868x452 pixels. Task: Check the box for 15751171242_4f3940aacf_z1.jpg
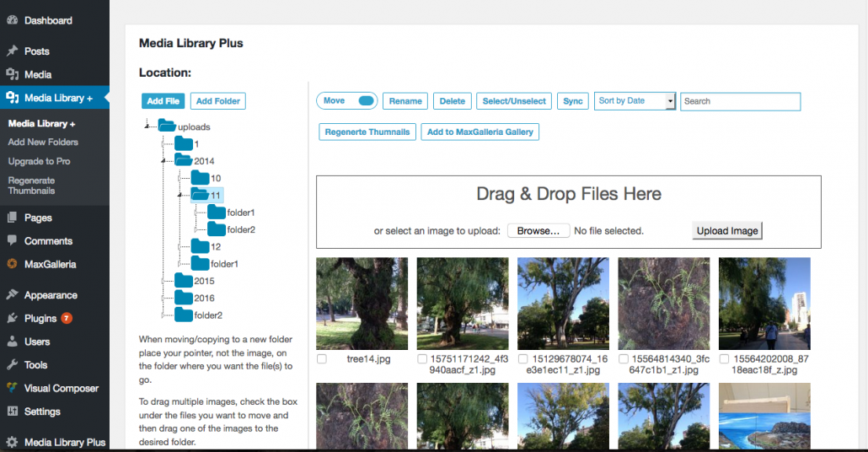pyautogui.click(x=422, y=359)
